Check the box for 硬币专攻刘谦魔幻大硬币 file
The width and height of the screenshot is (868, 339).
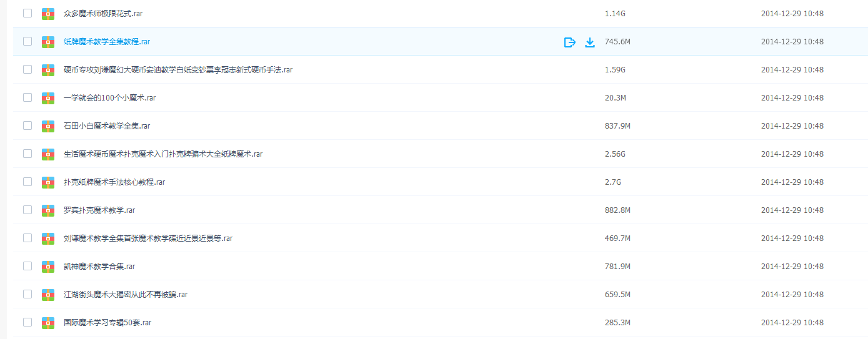(x=27, y=69)
